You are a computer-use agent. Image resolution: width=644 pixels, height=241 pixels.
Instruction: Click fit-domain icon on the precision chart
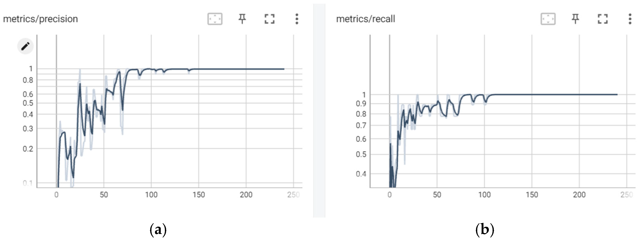click(215, 19)
